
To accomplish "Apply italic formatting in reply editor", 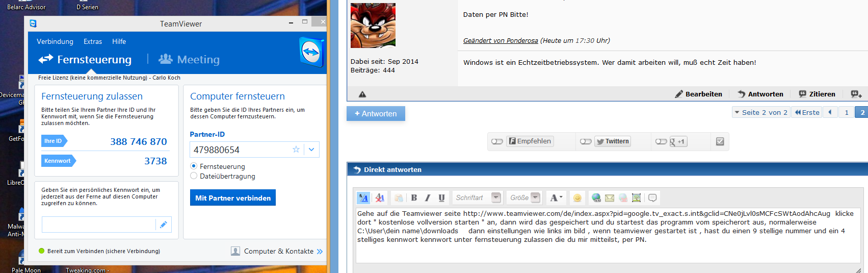I will [428, 198].
